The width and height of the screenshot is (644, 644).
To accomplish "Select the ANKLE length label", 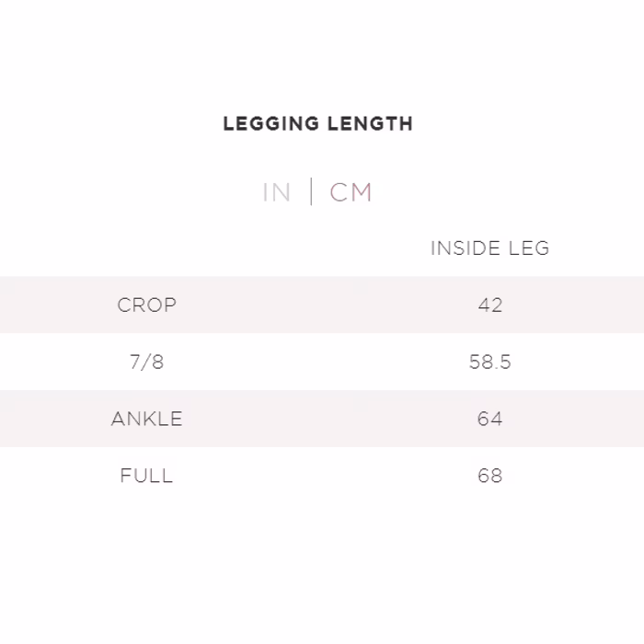I will [146, 419].
